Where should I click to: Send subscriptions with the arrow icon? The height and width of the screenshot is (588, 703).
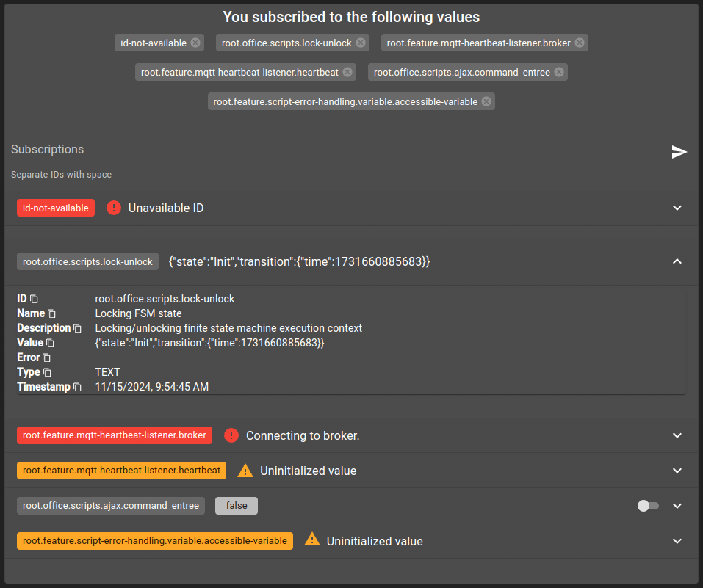[x=679, y=152]
